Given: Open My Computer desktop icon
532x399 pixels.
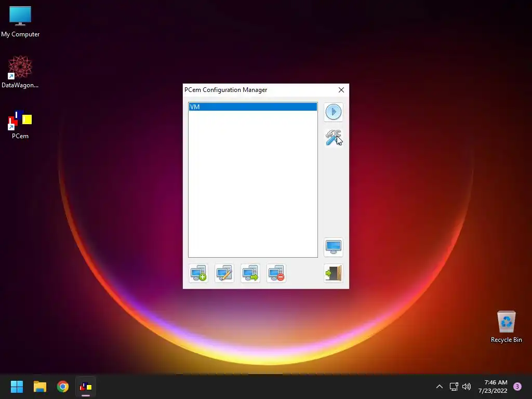Looking at the screenshot, I should point(20,21).
